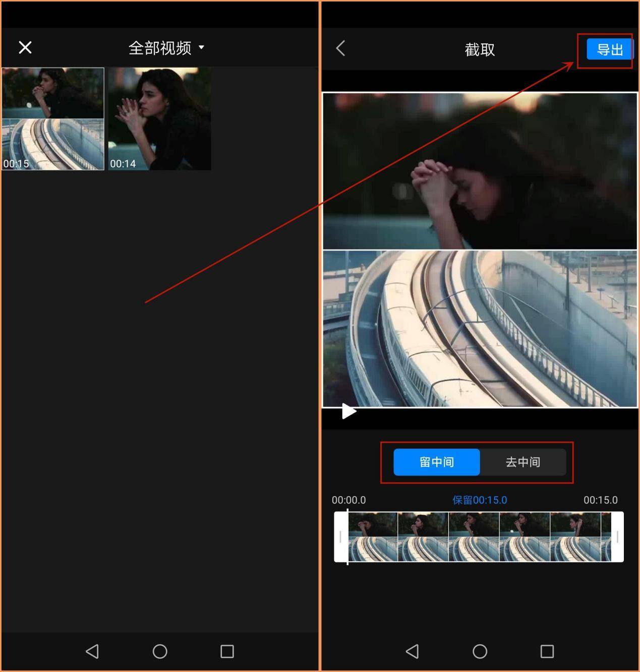
Task: Click the right trim handle on the timeline
Action: 617,537
